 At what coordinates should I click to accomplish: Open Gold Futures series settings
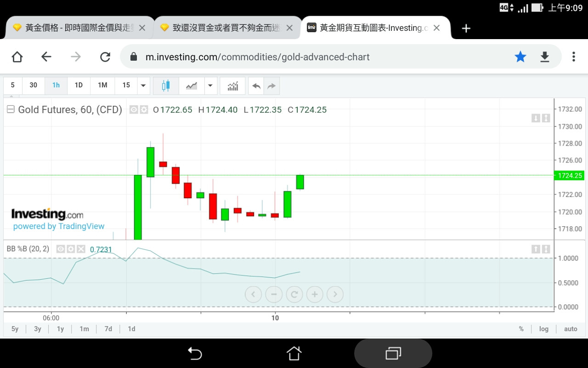coord(144,109)
